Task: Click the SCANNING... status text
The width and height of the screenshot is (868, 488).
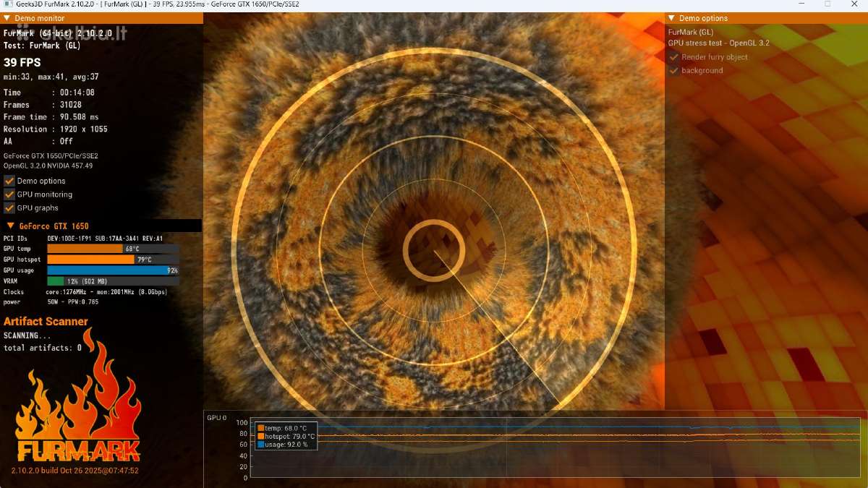Action: [x=27, y=335]
